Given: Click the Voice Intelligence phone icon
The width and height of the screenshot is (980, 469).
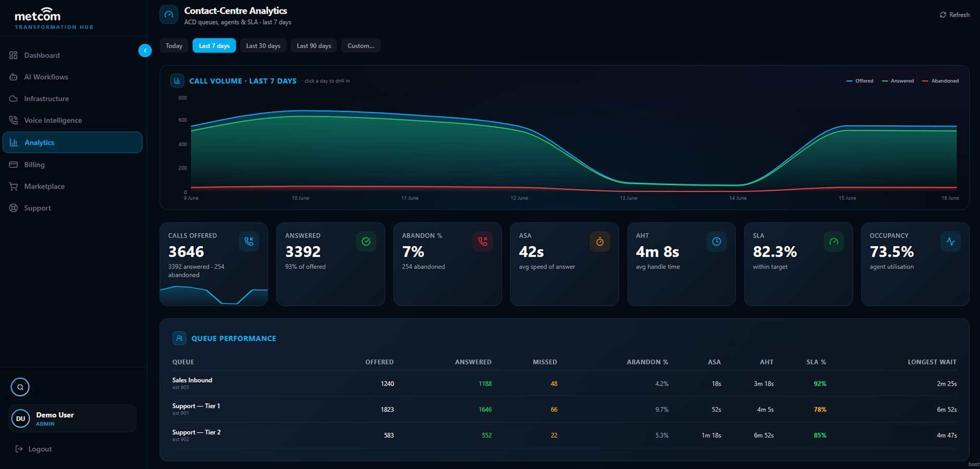Looking at the screenshot, I should 14,120.
